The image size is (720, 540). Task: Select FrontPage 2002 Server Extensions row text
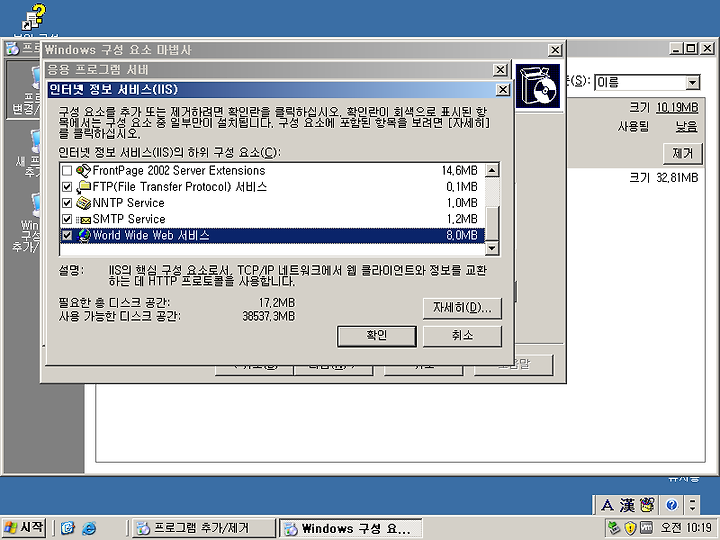(x=179, y=171)
